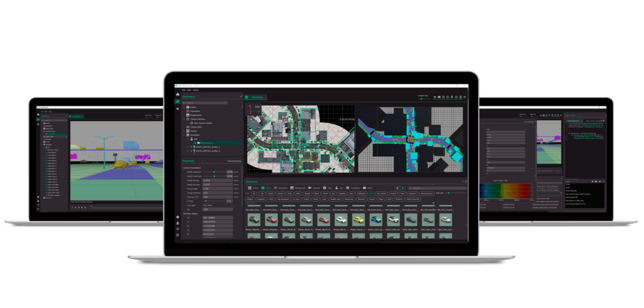644x308 pixels.
Task: Click the home icon in left sidebar
Action: 177,94
